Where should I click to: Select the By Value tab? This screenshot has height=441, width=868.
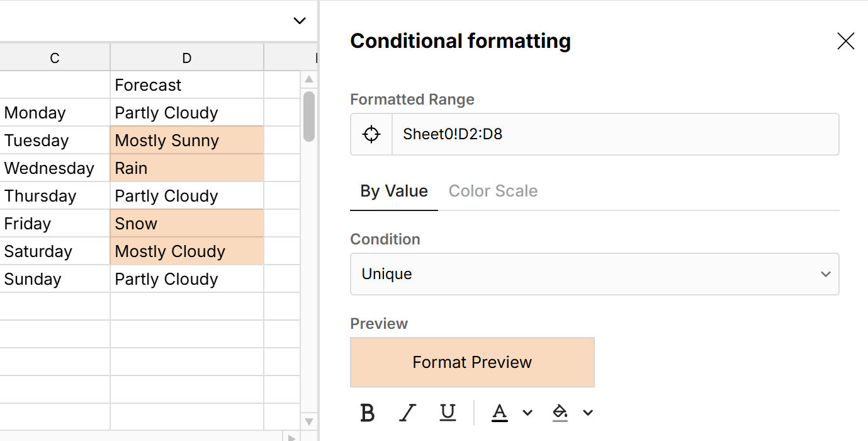click(393, 191)
